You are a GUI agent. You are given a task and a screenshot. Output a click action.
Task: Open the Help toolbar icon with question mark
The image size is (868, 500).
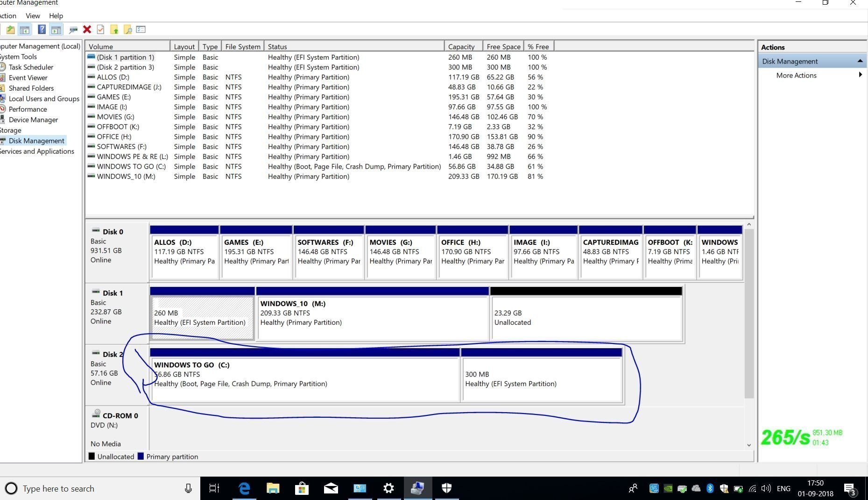click(42, 30)
